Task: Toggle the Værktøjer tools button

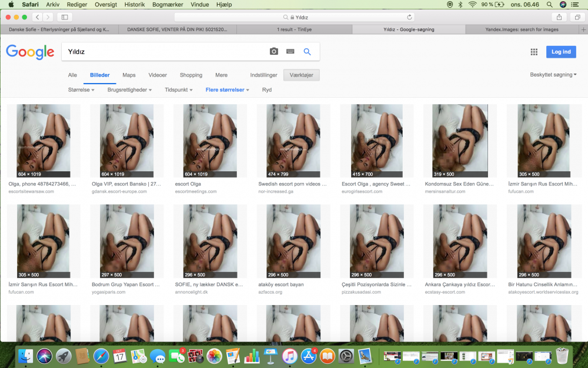Action: 302,75
